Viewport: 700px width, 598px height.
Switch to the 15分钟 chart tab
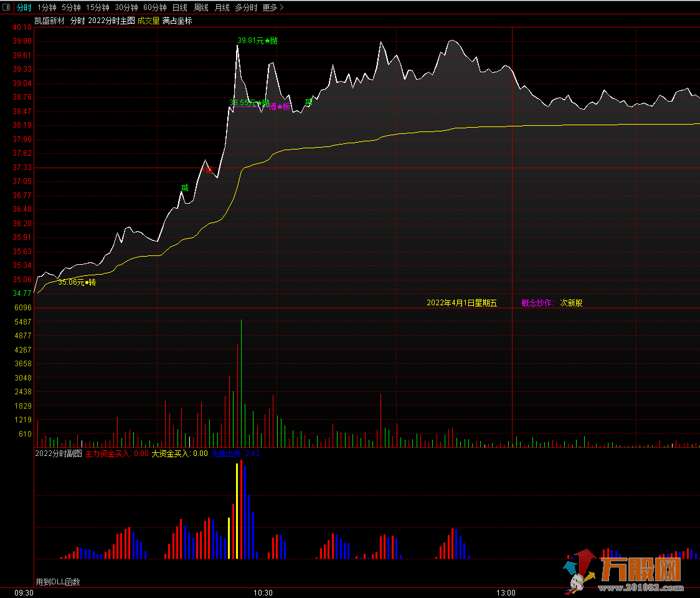97,7
